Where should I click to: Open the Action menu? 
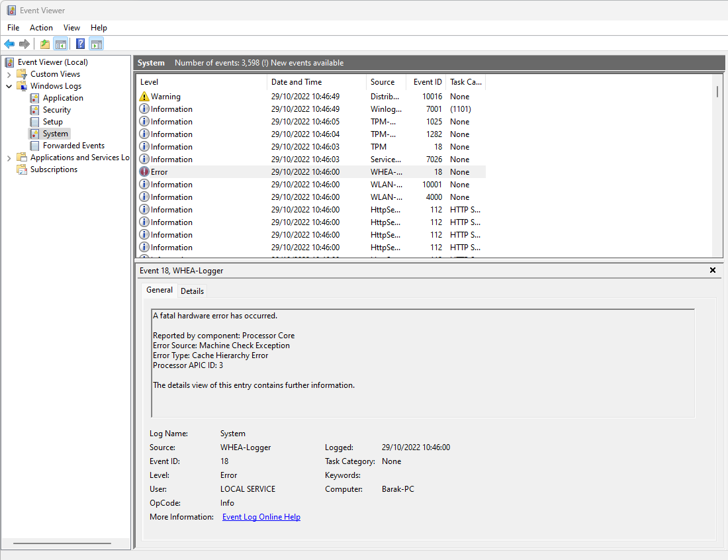tap(41, 28)
